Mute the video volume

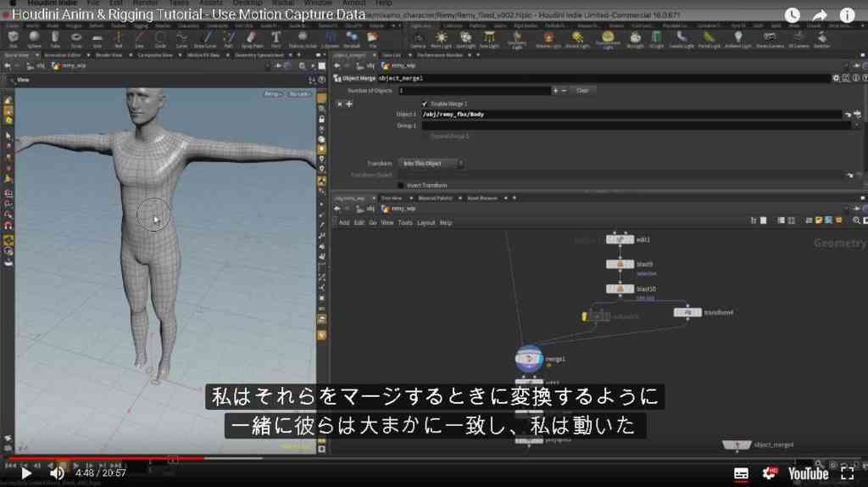57,473
